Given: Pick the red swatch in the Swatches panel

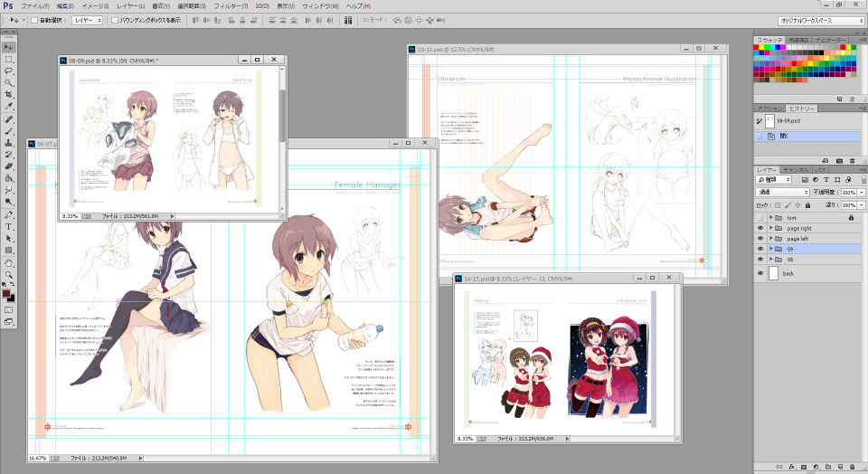Looking at the screenshot, I should pos(756,48).
